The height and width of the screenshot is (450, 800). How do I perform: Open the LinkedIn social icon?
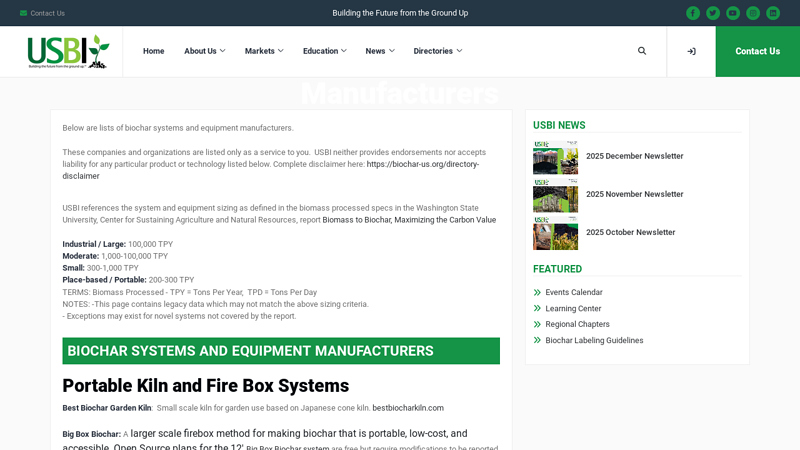tap(773, 13)
